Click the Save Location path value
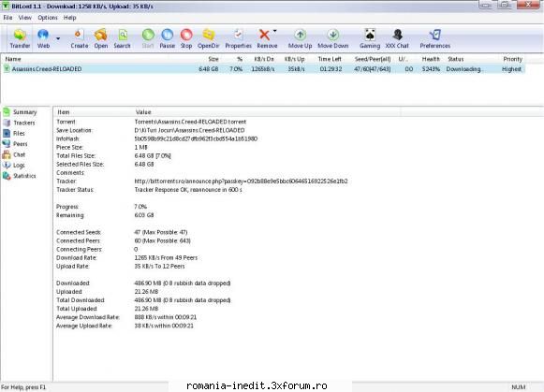The height and width of the screenshot is (392, 544). (x=189, y=130)
